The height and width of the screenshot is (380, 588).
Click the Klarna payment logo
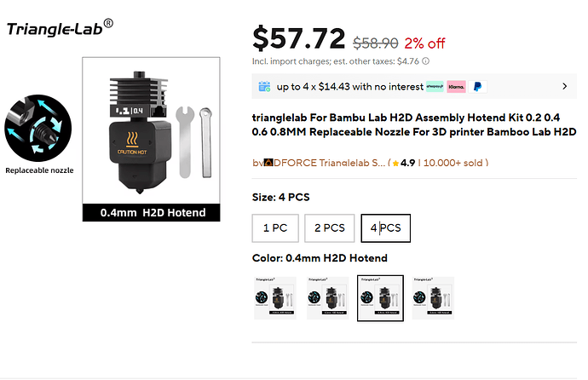456,87
